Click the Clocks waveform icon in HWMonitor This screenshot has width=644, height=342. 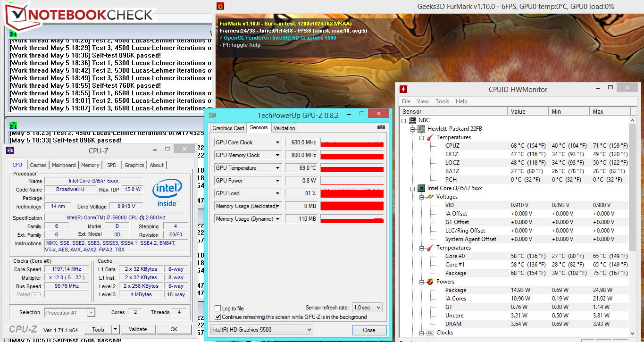tap(430, 333)
